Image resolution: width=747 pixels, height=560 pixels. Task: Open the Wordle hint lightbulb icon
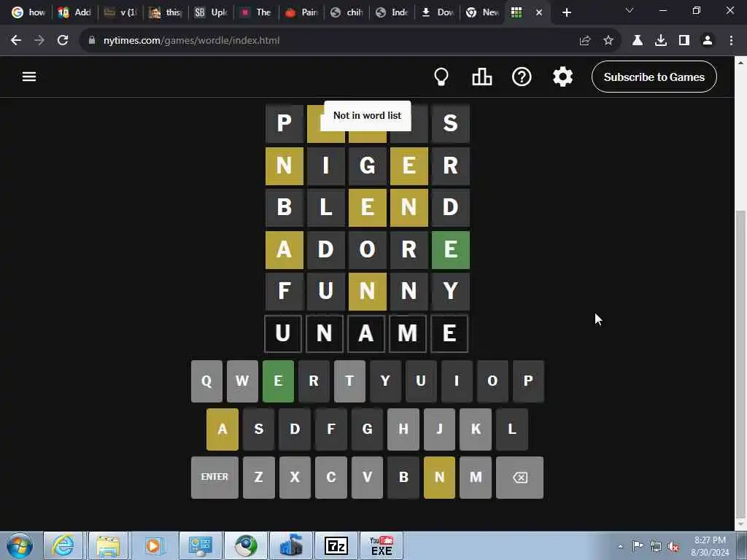[x=441, y=77]
